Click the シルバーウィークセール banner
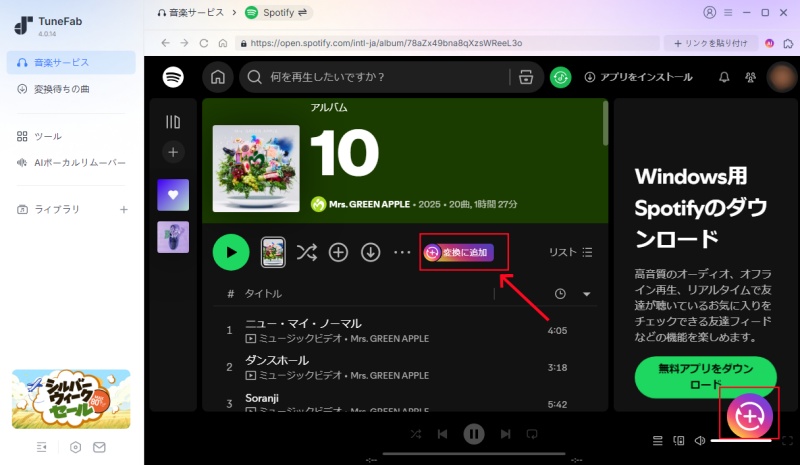 point(71,399)
